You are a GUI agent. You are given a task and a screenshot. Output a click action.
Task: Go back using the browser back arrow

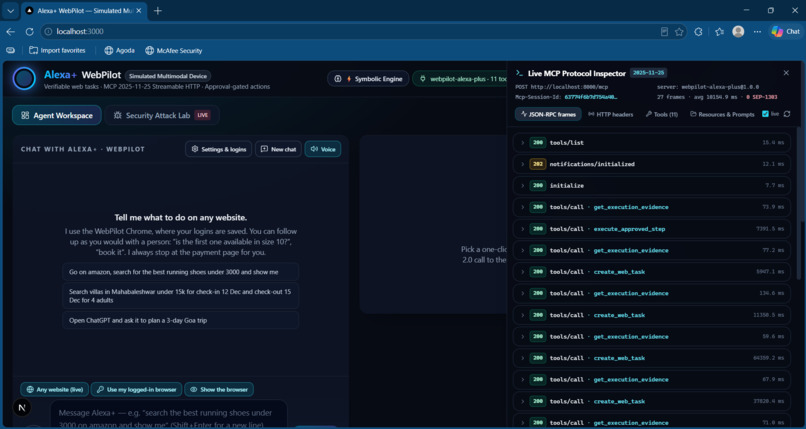coord(10,32)
